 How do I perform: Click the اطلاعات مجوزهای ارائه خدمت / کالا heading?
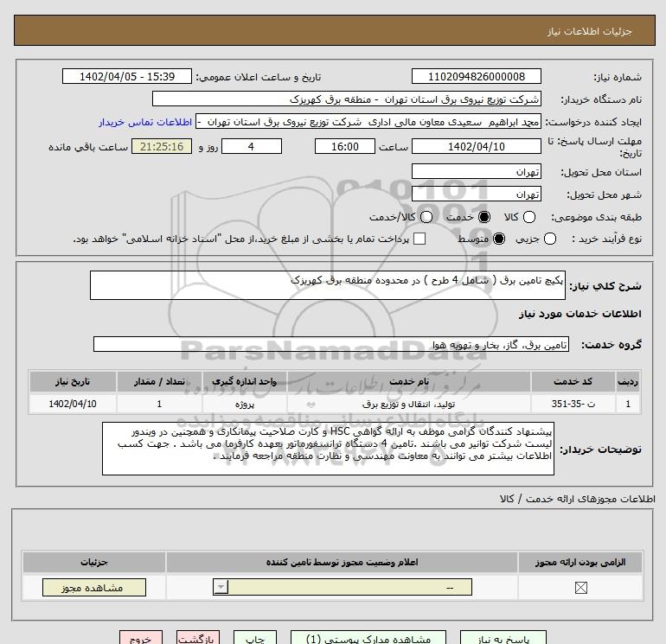pos(577,500)
